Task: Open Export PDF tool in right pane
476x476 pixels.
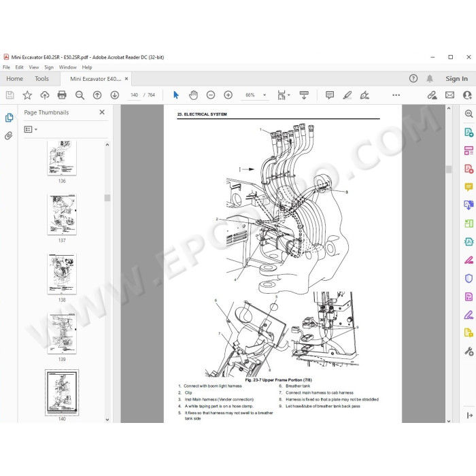Action: tap(469, 132)
